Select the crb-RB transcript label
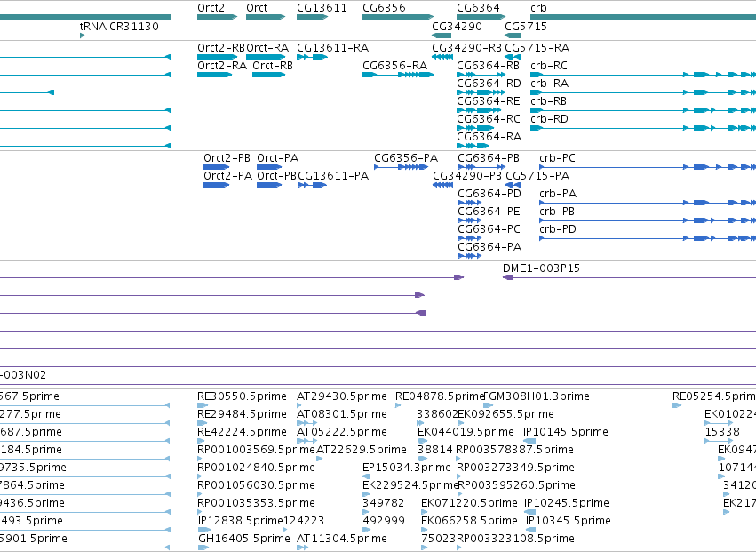 click(548, 101)
